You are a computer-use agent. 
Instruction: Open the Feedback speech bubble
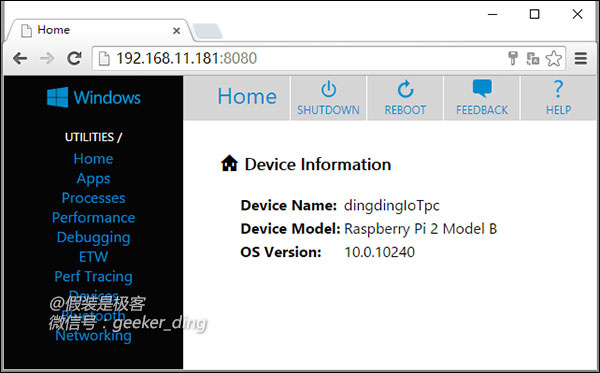pos(482,88)
